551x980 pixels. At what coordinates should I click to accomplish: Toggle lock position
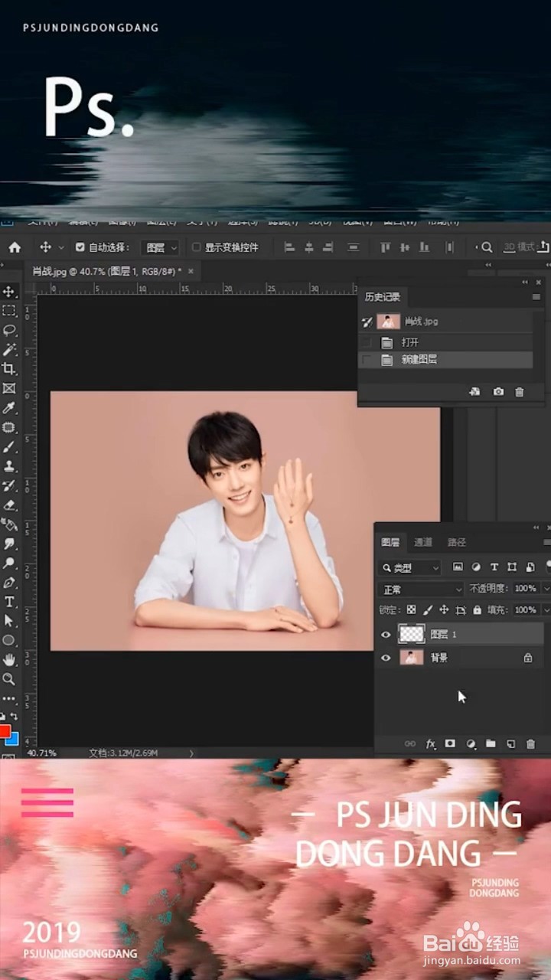[x=444, y=610]
